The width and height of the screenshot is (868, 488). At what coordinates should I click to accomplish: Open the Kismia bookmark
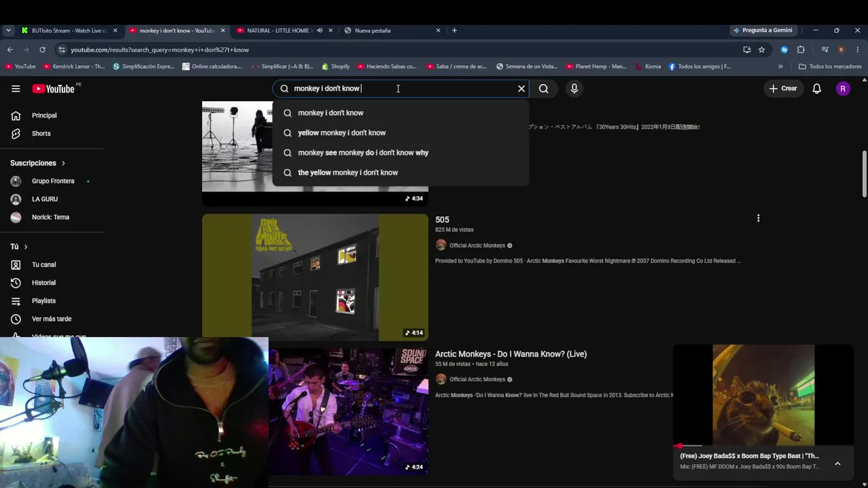coord(648,66)
